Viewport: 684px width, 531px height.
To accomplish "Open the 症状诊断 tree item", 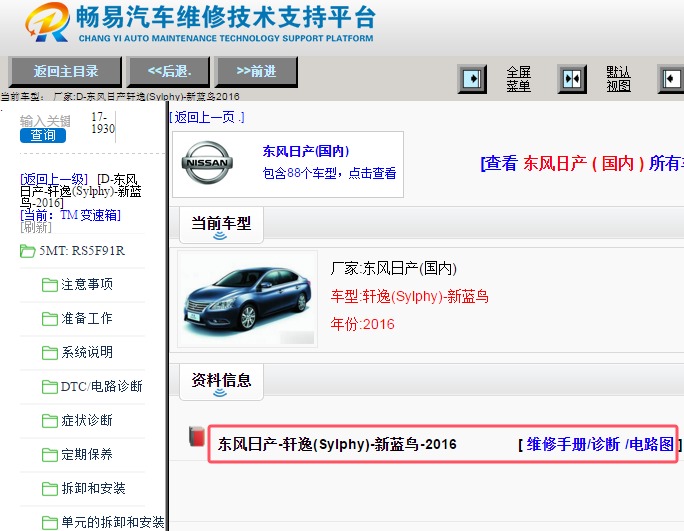I will pos(87,420).
